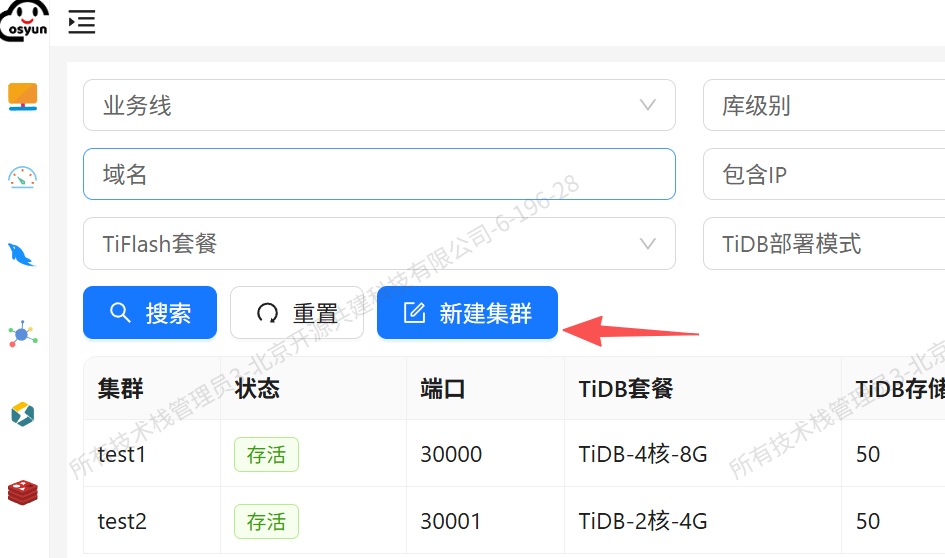Viewport: 945px width, 558px height.
Task: Expand the TiFlash套餐 dropdown
Action: [379, 244]
